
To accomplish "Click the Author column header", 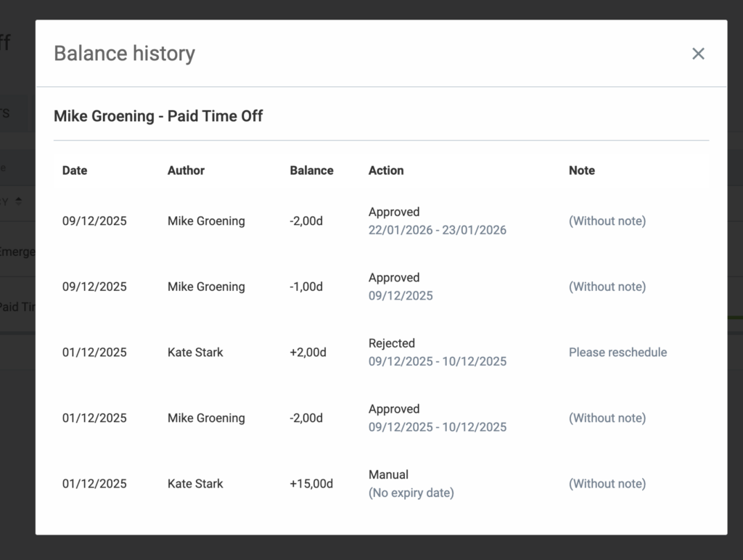I will (x=186, y=170).
